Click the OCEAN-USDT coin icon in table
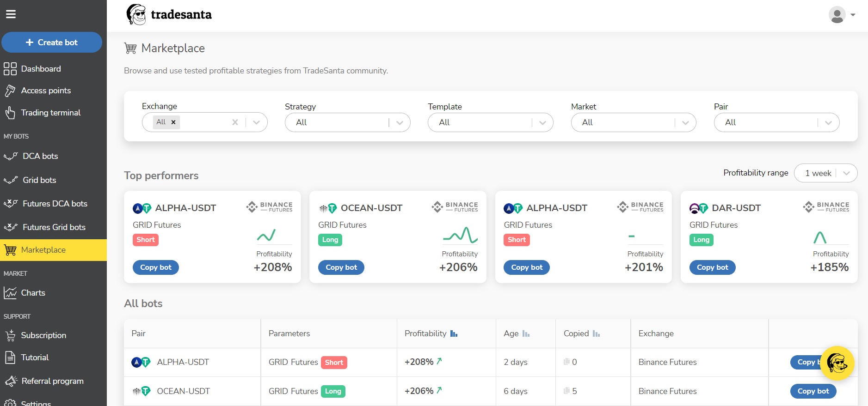The height and width of the screenshot is (406, 868). (141, 391)
